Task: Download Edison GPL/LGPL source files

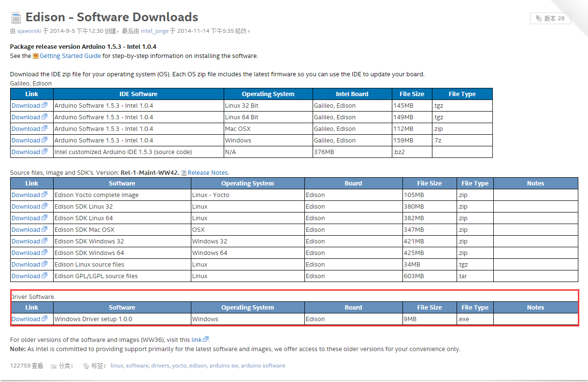Action: pos(26,276)
